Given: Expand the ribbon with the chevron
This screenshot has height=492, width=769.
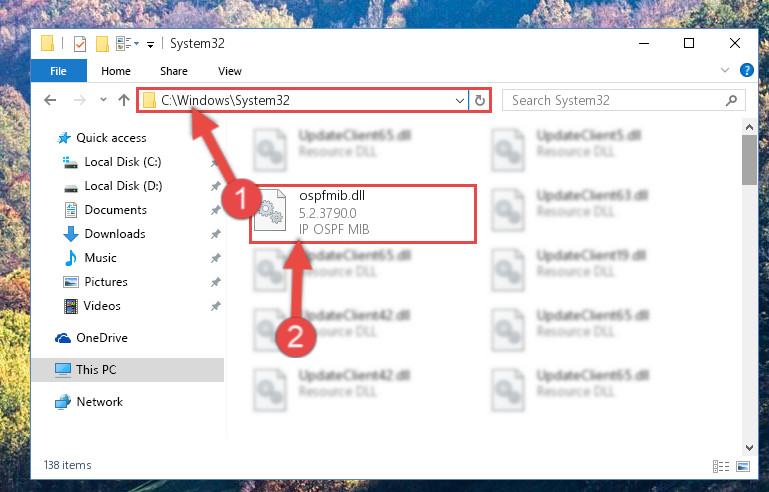Looking at the screenshot, I should [725, 70].
